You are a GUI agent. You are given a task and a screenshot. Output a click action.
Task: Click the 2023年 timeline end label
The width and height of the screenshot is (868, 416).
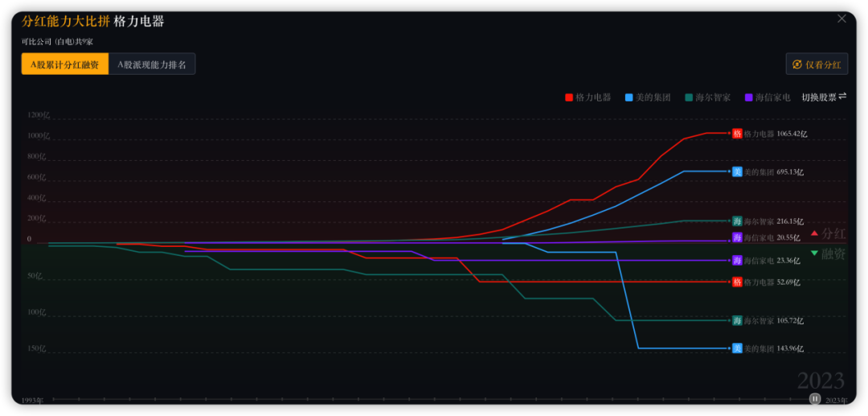836,400
